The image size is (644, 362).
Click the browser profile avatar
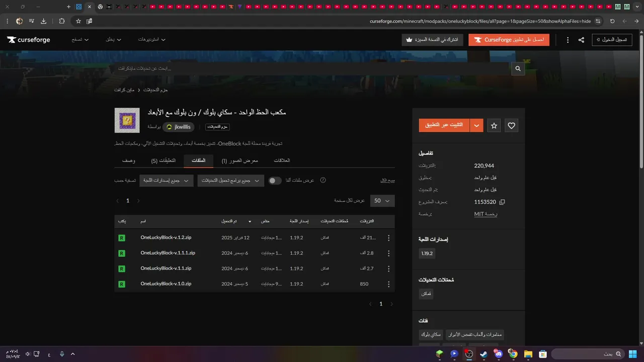(19, 21)
